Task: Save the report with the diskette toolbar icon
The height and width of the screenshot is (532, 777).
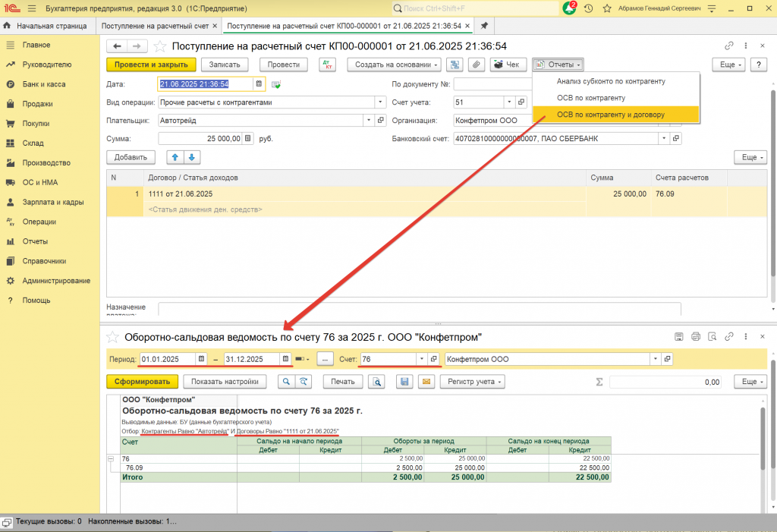Action: click(x=404, y=382)
